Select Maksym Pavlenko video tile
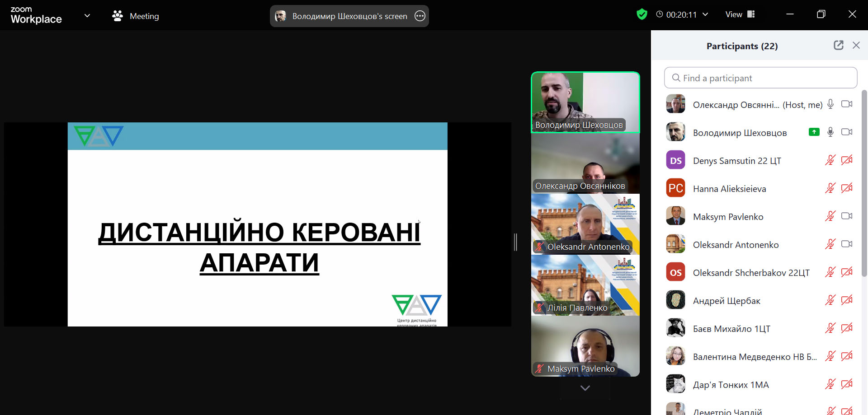 [x=585, y=346]
